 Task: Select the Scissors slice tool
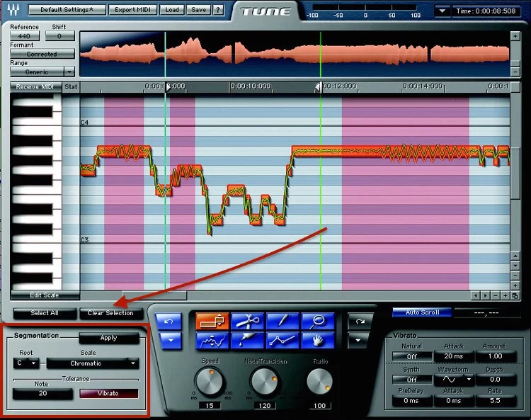click(248, 321)
